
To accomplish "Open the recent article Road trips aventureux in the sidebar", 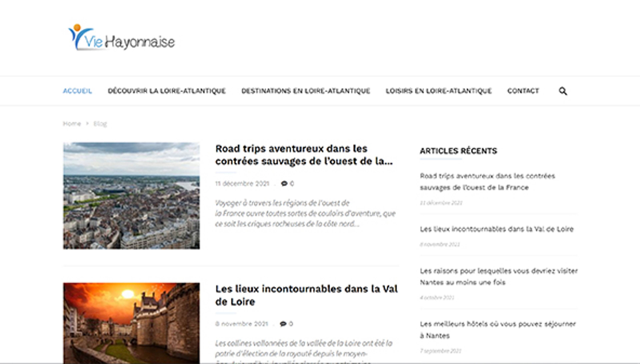I will pos(487,182).
